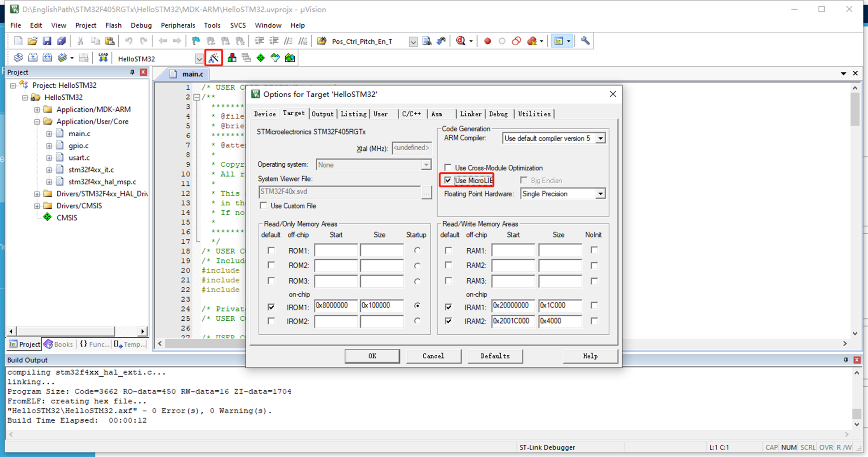Open Manage Multi-Project Workspace icon
This screenshot has height=457, width=868.
click(246, 58)
